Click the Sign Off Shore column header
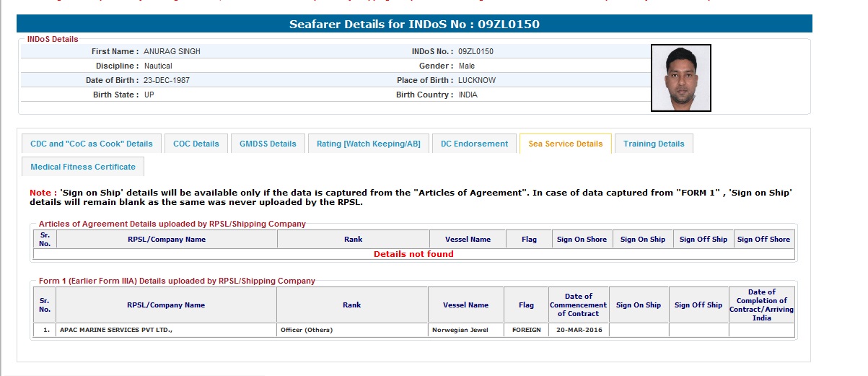Screen dimensions: 868x376 (x=763, y=239)
